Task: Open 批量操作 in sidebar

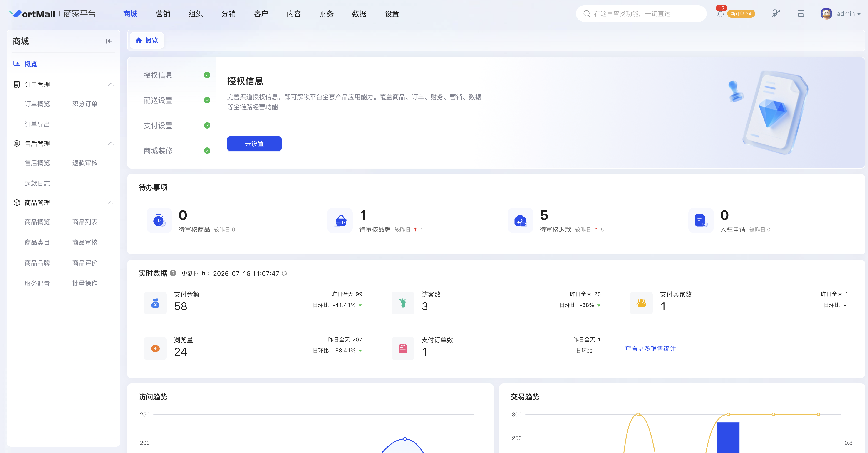Action: (x=85, y=284)
